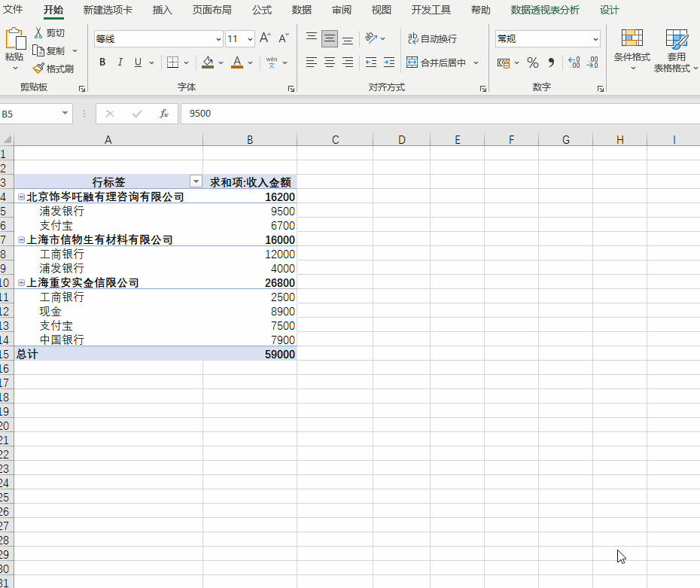The image size is (700, 588).
Task: Align text to vertical middle
Action: click(x=330, y=38)
